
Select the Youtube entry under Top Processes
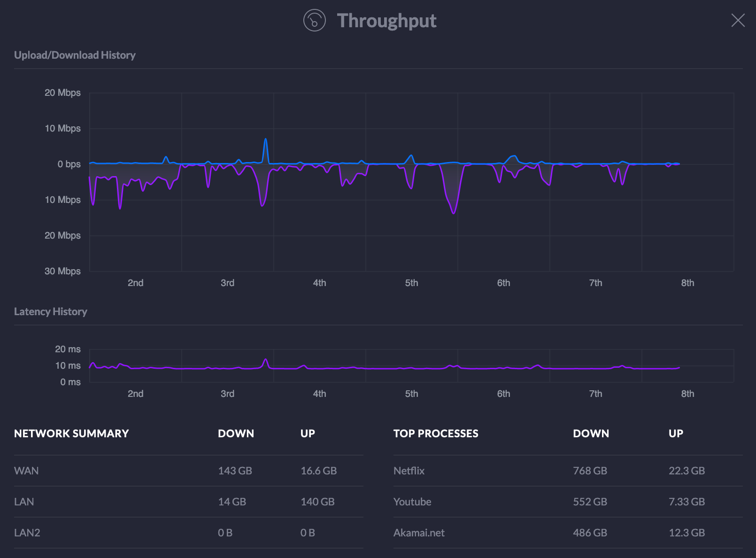click(412, 502)
